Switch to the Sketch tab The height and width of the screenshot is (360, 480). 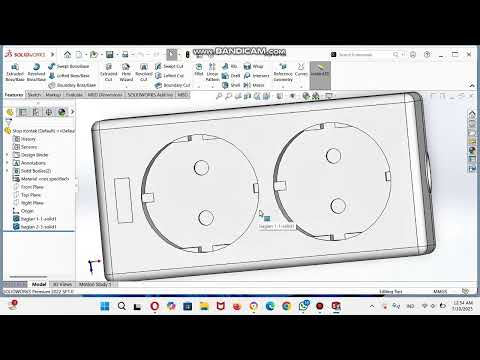pos(34,95)
